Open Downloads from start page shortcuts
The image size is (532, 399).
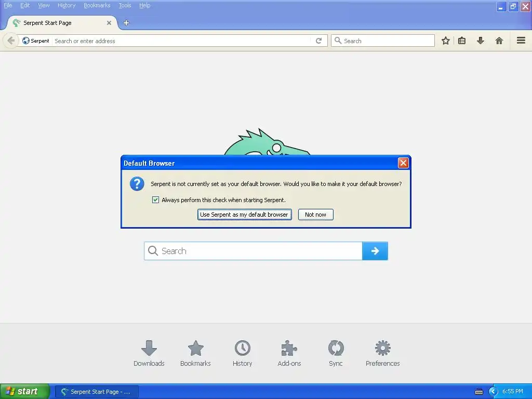pyautogui.click(x=149, y=353)
